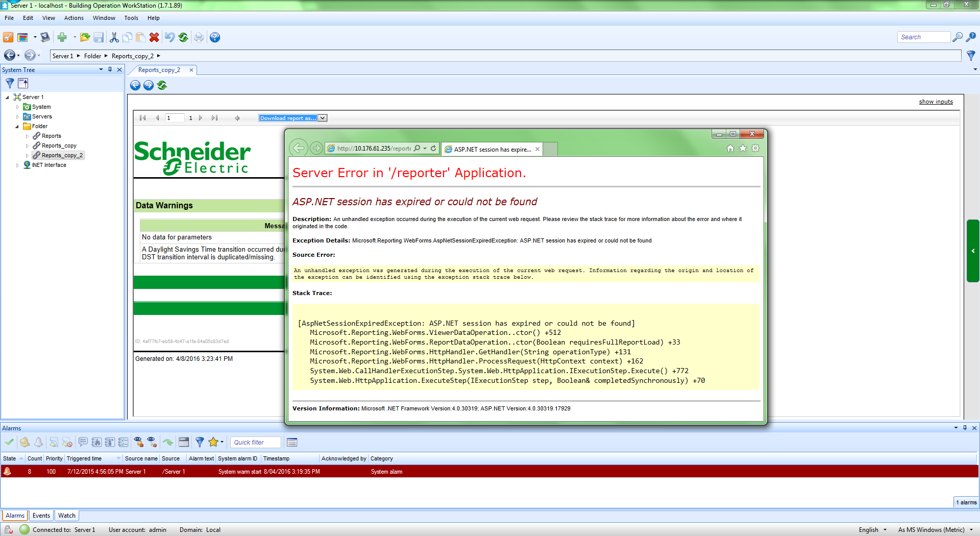Click the Quick filter field
The height and width of the screenshot is (536, 980).
click(x=255, y=442)
